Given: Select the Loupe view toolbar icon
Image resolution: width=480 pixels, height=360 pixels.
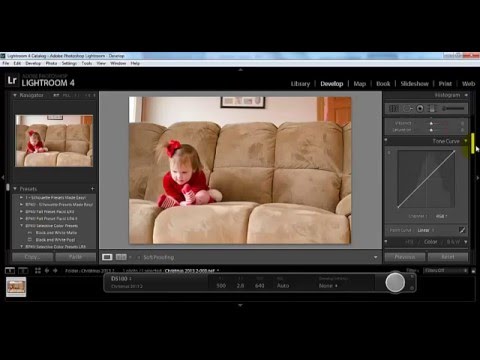Looking at the screenshot, I should click(x=107, y=257).
